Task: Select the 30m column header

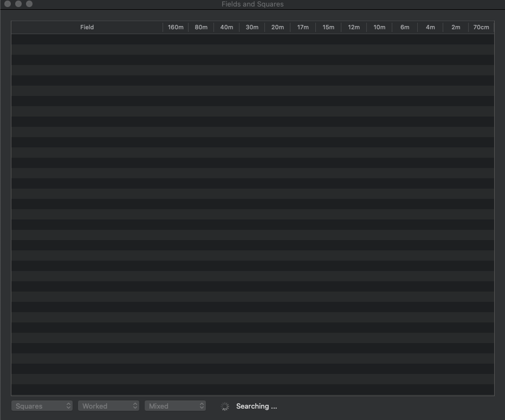Action: tap(252, 27)
